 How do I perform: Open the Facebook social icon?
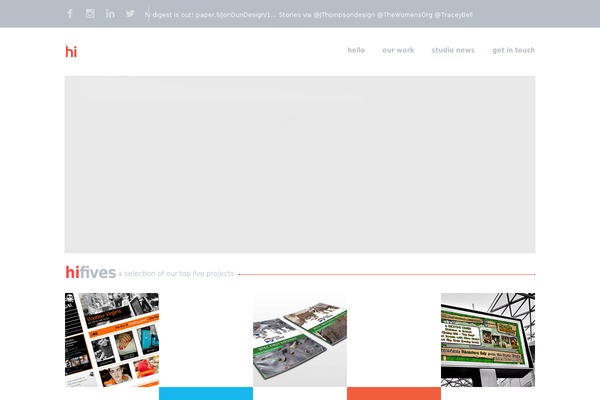tap(70, 14)
